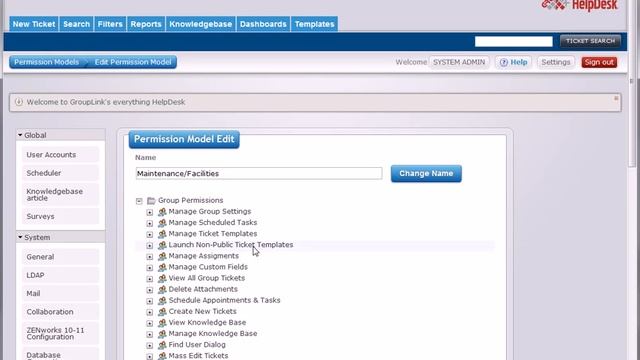Expand the Manage Scheduled Tasks node
The image size is (640, 360).
149,223
